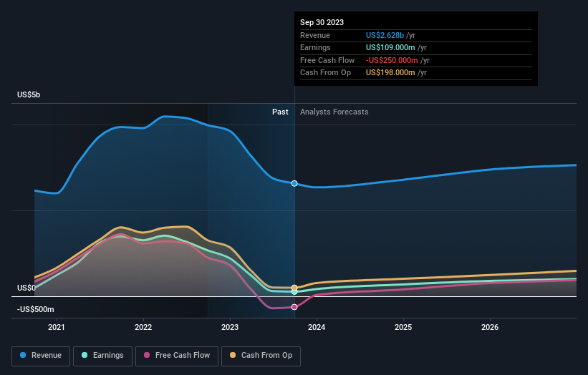Screen dimensions: 588x375
Task: Click the 2026 x-axis label
Action: pos(490,328)
